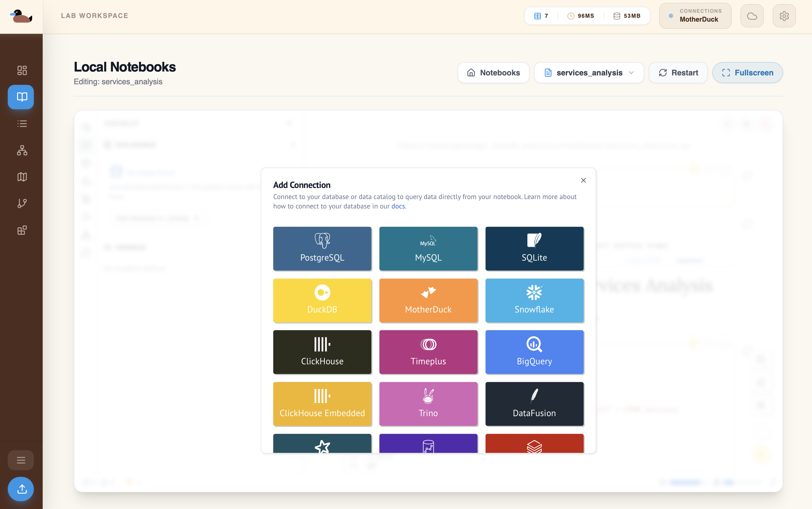Click the cloud icon in top bar
The height and width of the screenshot is (509, 812).
click(752, 16)
